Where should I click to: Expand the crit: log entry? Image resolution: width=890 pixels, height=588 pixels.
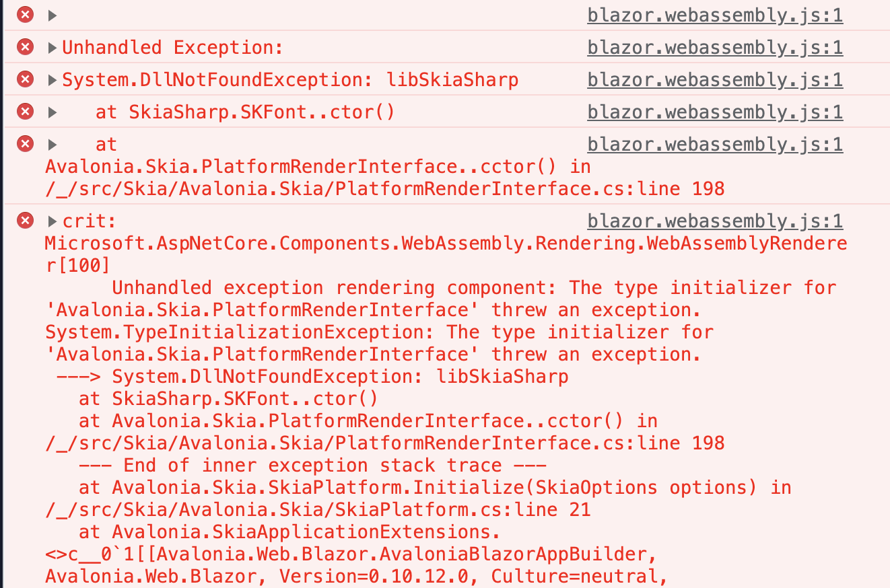point(53,221)
